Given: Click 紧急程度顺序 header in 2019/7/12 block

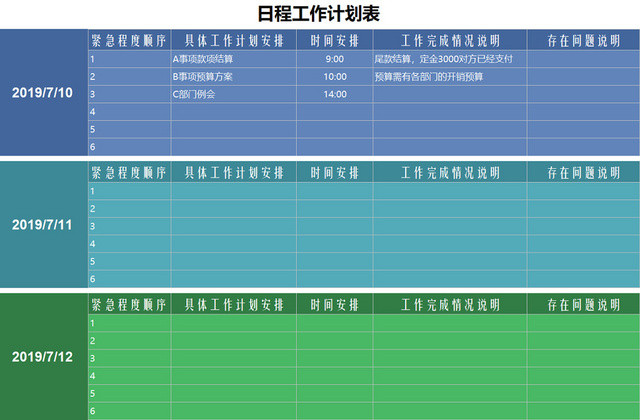Looking at the screenshot, I should click(129, 304).
